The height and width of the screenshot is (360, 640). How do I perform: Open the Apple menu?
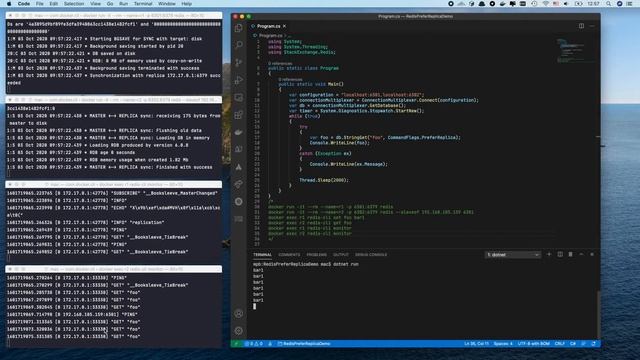click(9, 4)
